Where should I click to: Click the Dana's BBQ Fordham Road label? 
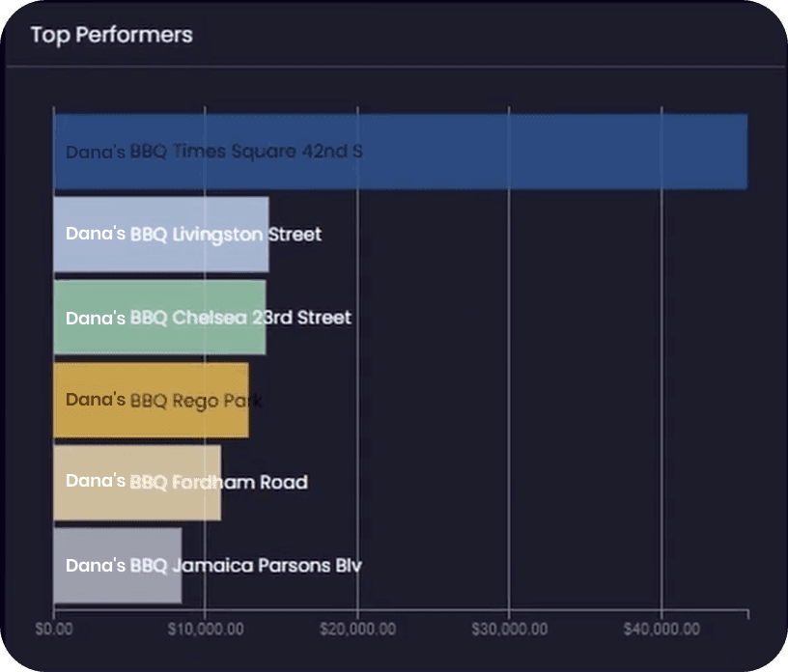[x=186, y=482]
